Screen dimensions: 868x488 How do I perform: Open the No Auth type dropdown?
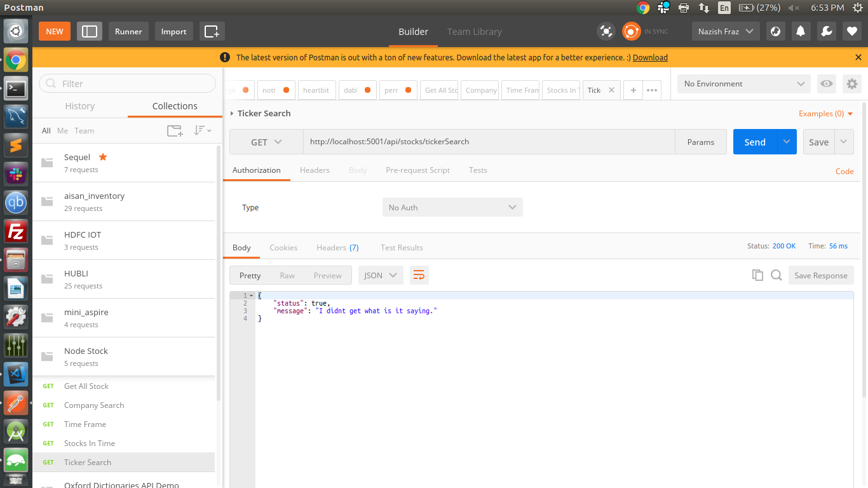452,207
